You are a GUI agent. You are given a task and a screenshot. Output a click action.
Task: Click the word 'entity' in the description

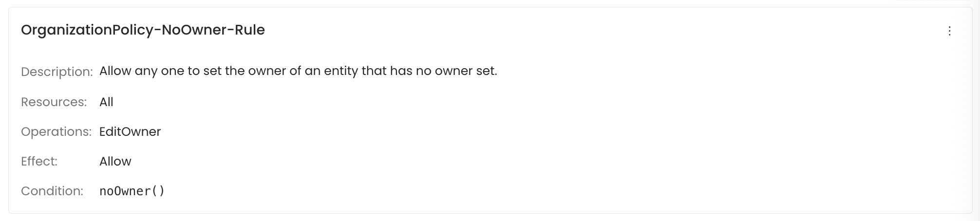[341, 71]
